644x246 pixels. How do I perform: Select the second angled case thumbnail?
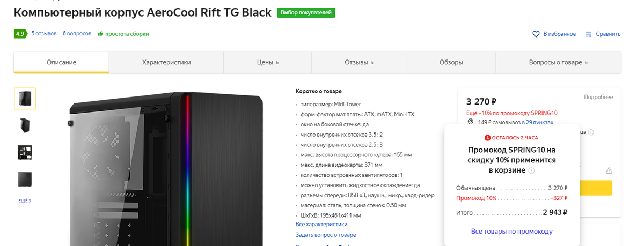tap(25, 125)
